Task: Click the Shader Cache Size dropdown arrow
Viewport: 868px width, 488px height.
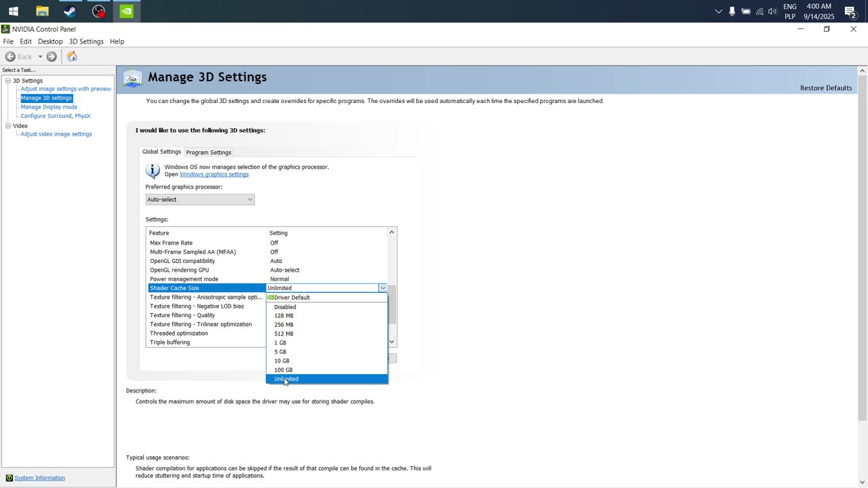Action: click(x=382, y=288)
